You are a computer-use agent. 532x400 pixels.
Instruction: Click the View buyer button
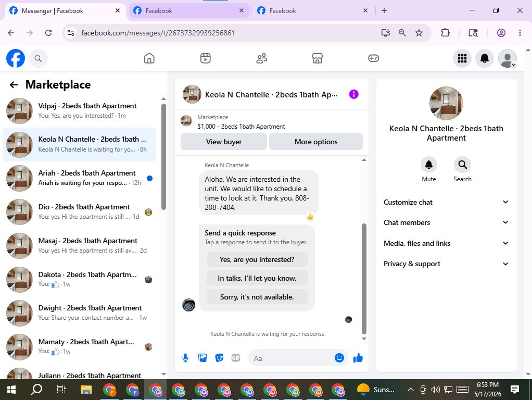tap(224, 142)
